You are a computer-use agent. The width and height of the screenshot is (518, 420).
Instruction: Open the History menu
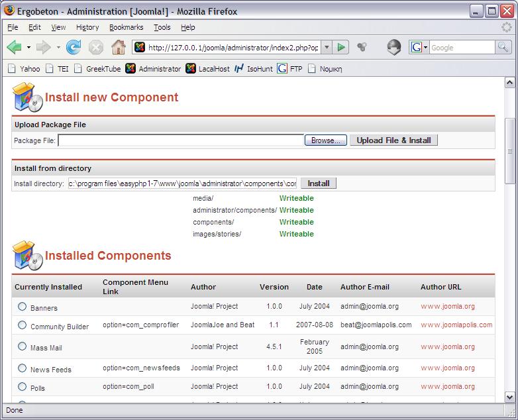coord(87,27)
